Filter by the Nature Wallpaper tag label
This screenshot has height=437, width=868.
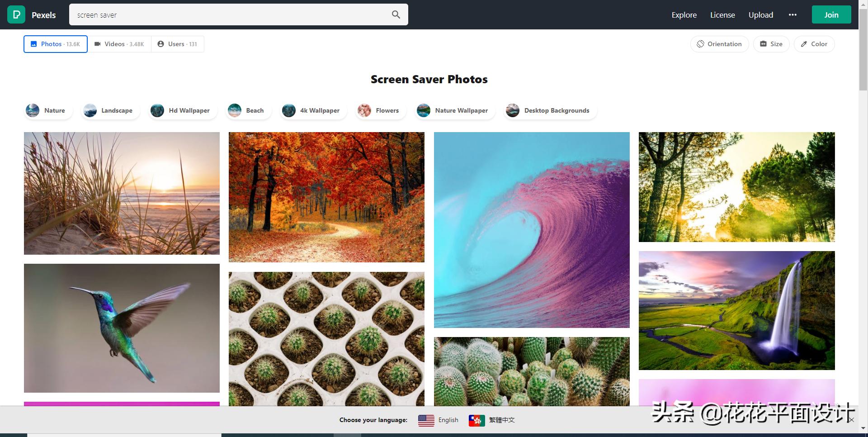[x=462, y=110]
